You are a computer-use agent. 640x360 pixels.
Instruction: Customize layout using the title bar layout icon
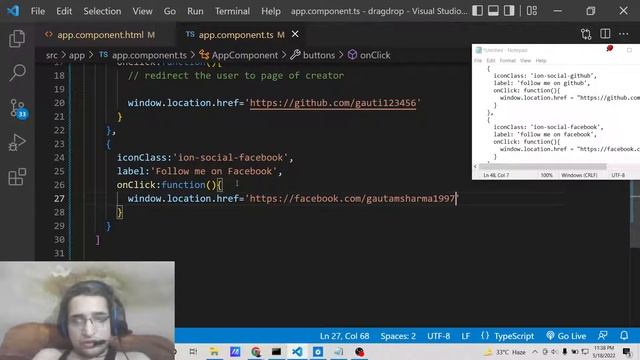pos(532,11)
